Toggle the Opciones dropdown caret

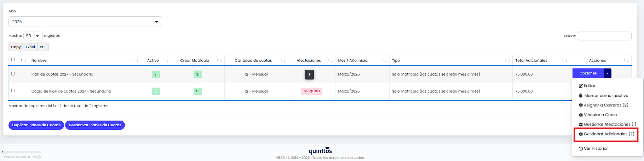(x=608, y=73)
